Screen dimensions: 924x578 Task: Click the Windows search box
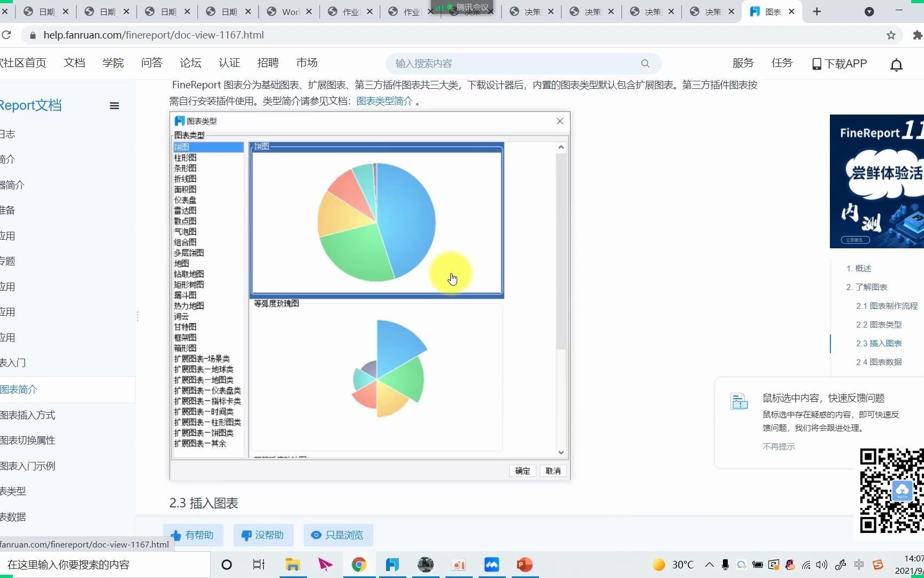click(x=105, y=565)
